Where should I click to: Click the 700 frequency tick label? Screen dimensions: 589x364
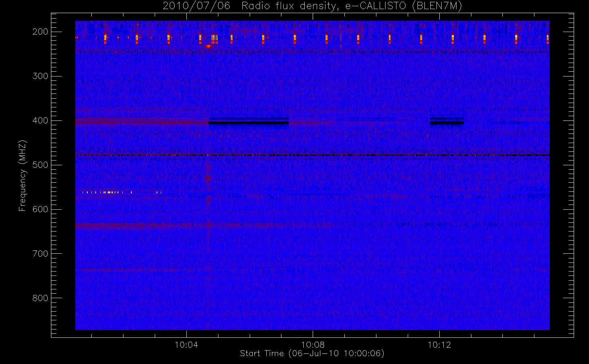coord(40,254)
